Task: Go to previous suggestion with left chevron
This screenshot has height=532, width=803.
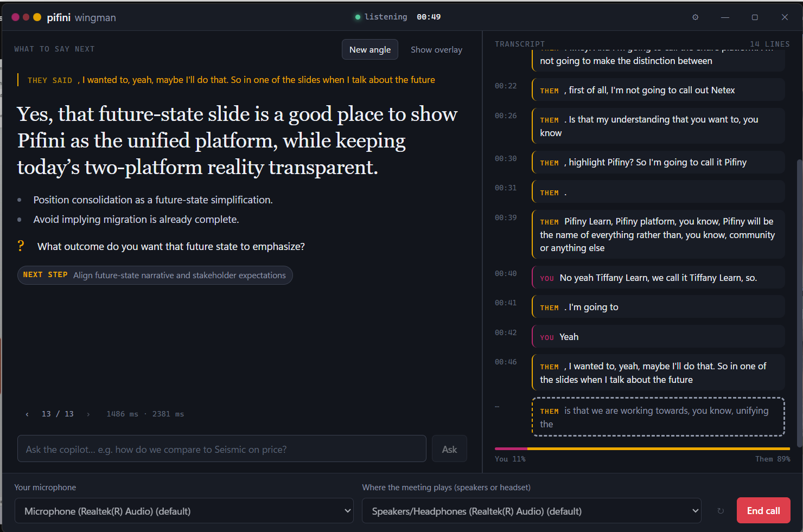Action: (x=27, y=414)
